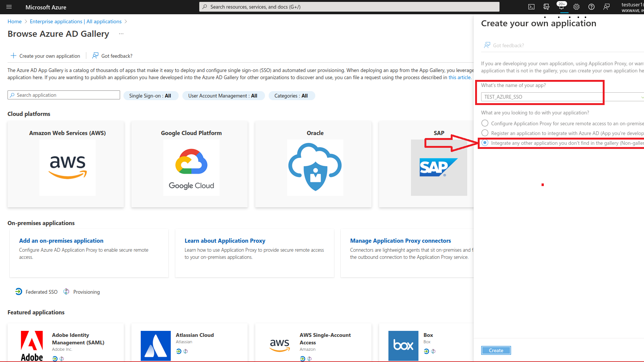Open Directories and subscriptions filter icon
This screenshot has height=362, width=644.
coord(546,7)
